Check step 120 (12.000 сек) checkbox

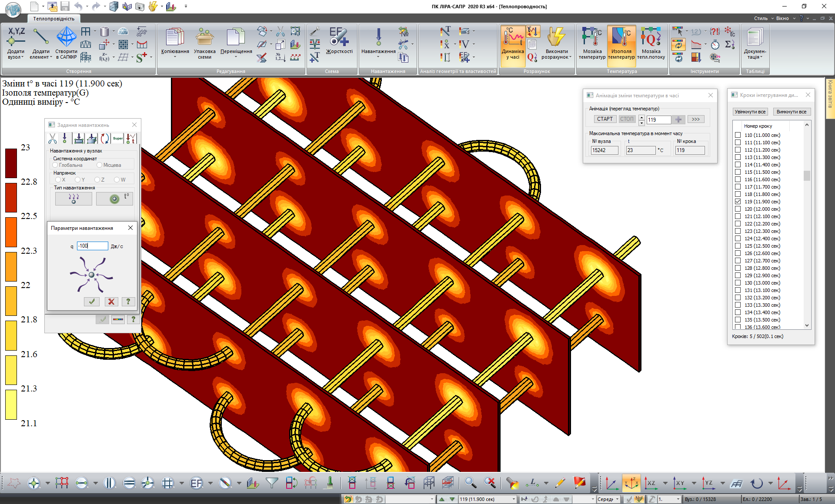(x=738, y=209)
